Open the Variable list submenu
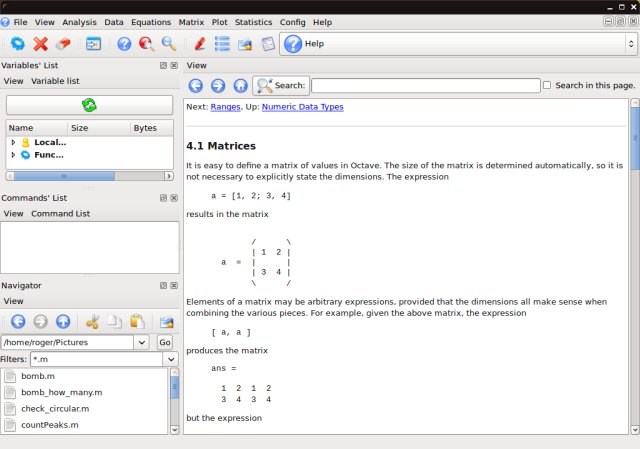Viewport: 640px width, 449px height. tap(55, 81)
